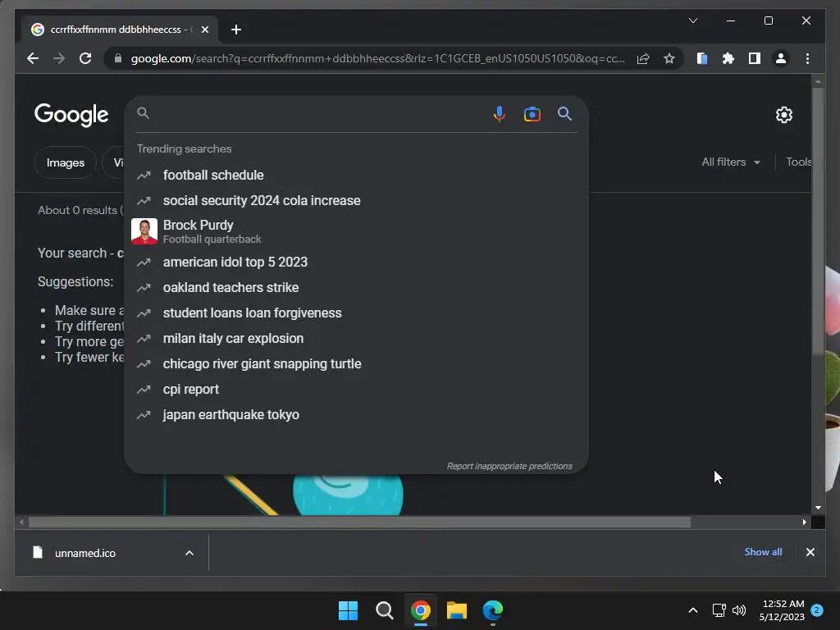Open the blue extension icon in toolbar
840x630 pixels.
point(702,58)
